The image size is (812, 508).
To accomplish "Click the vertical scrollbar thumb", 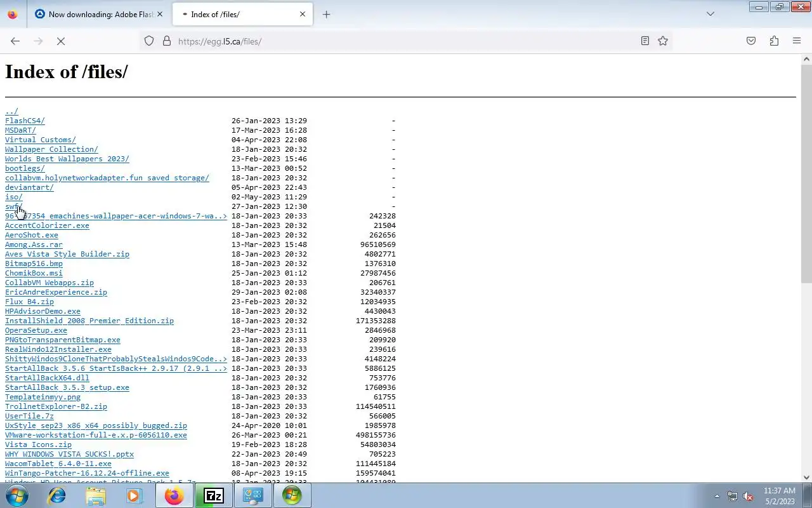I will (x=806, y=175).
